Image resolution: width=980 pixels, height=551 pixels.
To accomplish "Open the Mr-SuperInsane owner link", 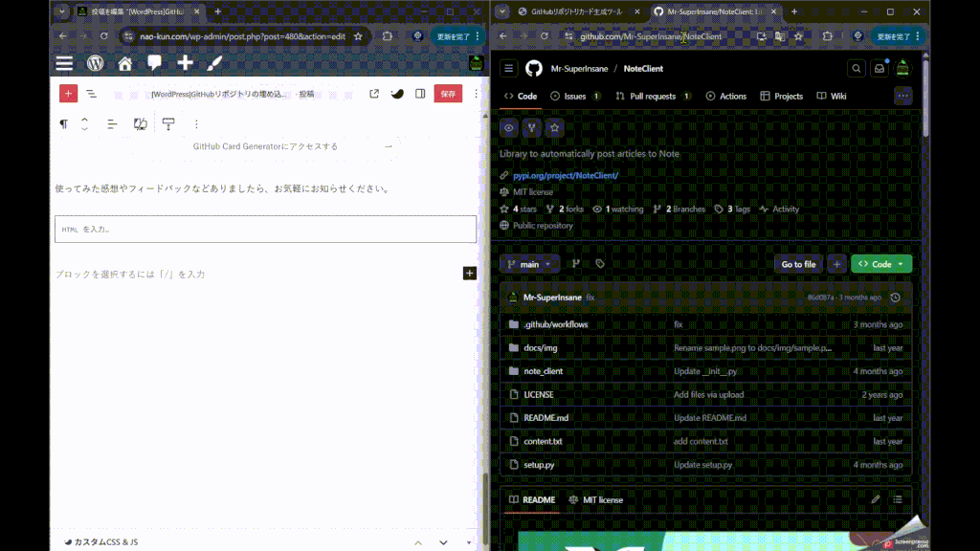I will coord(579,69).
